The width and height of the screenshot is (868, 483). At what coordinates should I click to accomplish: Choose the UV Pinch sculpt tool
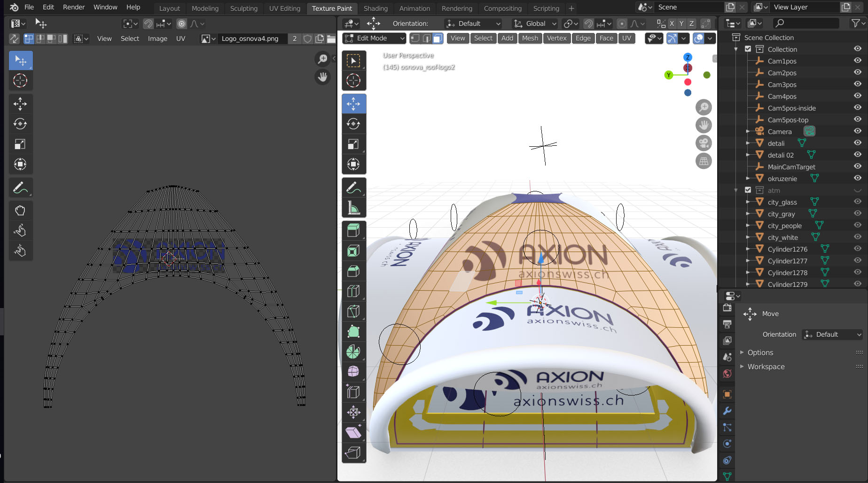pos(20,251)
